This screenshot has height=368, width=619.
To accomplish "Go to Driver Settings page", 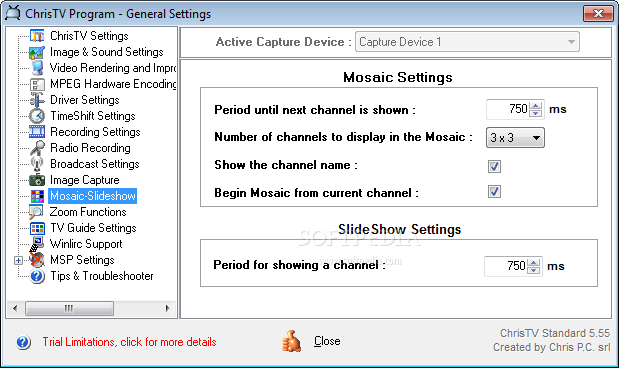I will (84, 100).
